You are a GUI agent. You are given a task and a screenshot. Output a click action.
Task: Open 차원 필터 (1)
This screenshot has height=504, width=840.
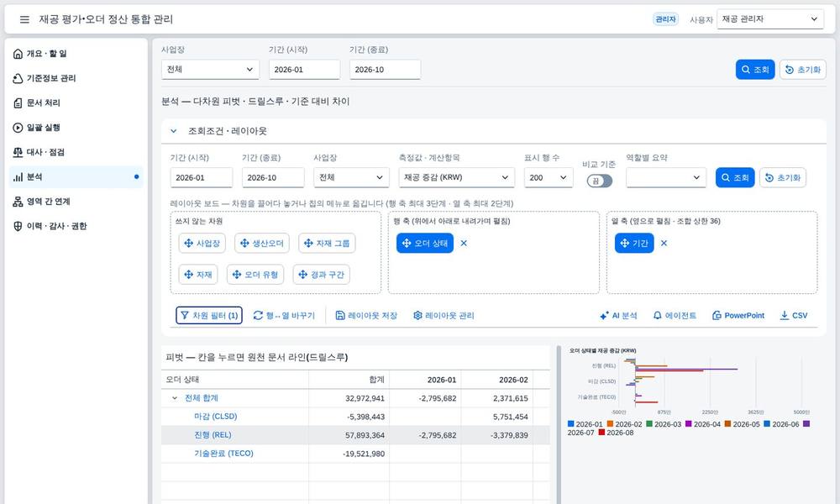209,316
